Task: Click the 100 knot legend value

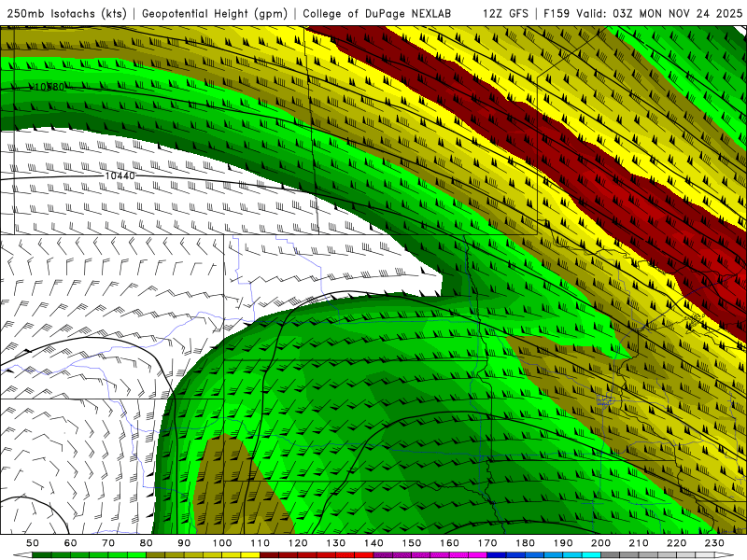Action: pyautogui.click(x=222, y=543)
